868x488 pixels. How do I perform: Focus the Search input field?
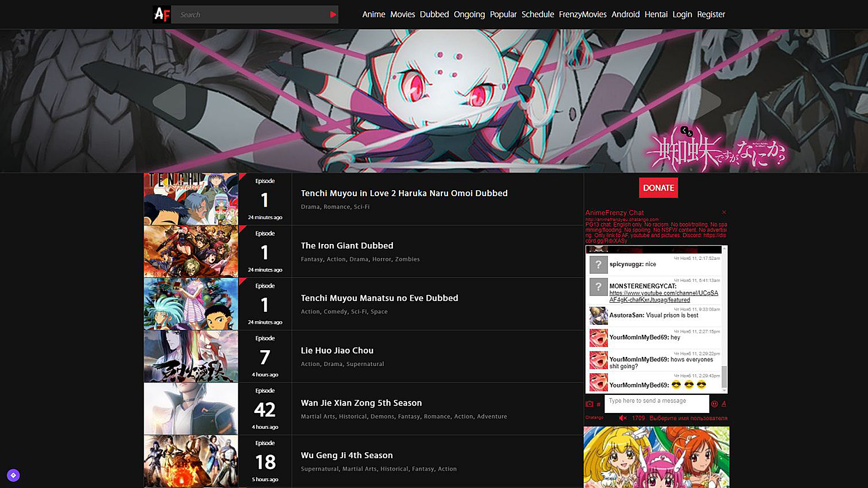251,14
